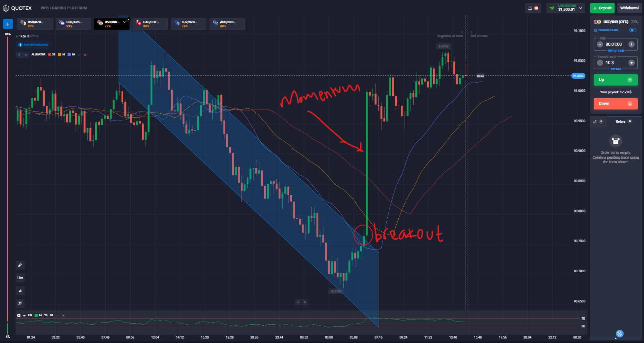The image size is (644, 343).
Task: Click the Switch Time link
Action: pyautogui.click(x=616, y=51)
